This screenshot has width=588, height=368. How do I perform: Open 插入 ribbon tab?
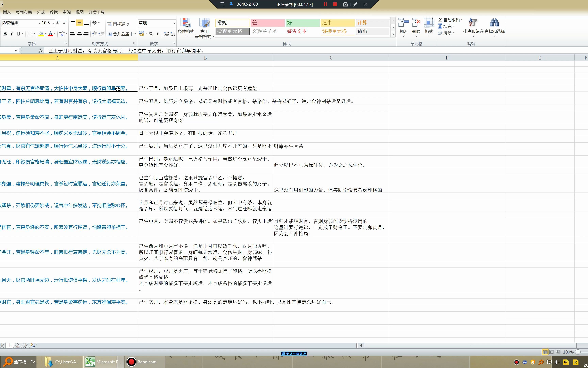pyautogui.click(x=7, y=12)
